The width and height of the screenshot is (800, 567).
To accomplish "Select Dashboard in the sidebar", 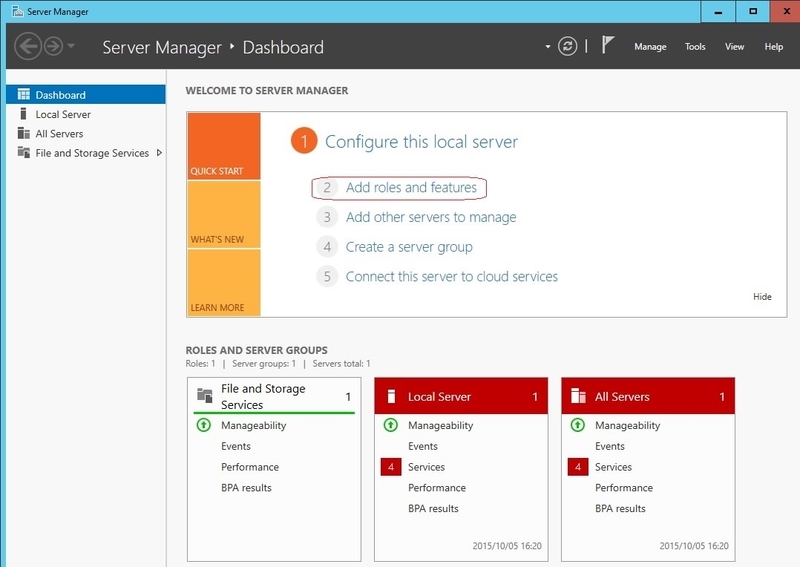I will (86, 95).
